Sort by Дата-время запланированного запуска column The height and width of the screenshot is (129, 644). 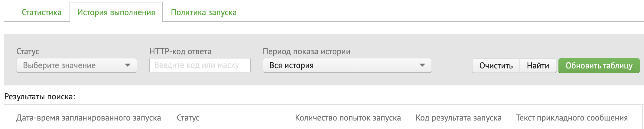(89, 118)
